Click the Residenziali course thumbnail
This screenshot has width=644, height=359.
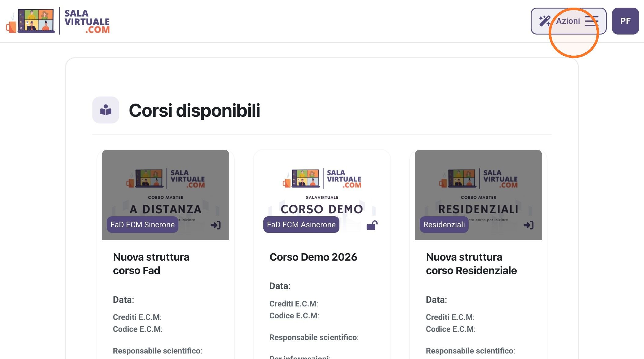(478, 195)
